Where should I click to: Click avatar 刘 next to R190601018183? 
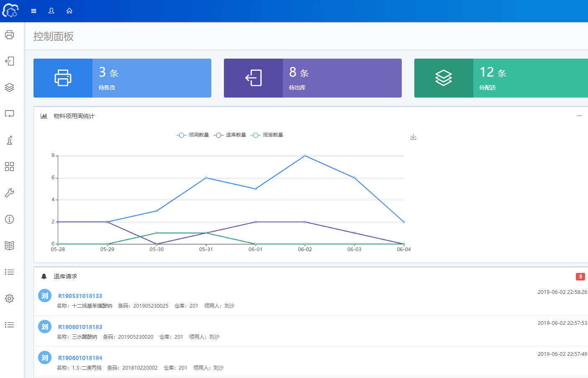tap(45, 327)
